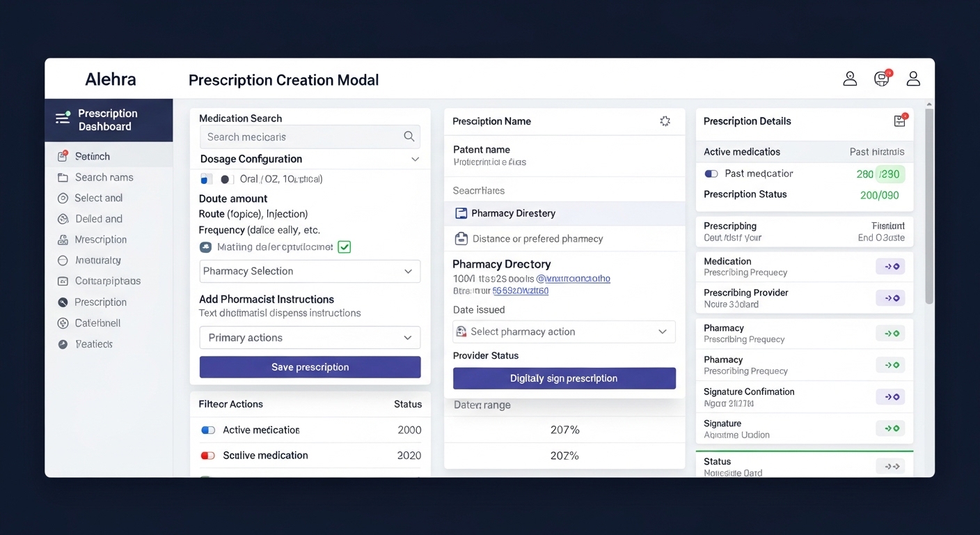980x535 pixels.
Task: Toggle the Active medication switch
Action: pos(208,431)
